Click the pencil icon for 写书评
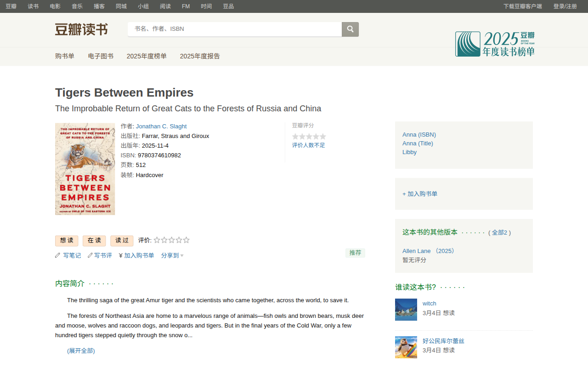The height and width of the screenshot is (368, 588). 90,255
